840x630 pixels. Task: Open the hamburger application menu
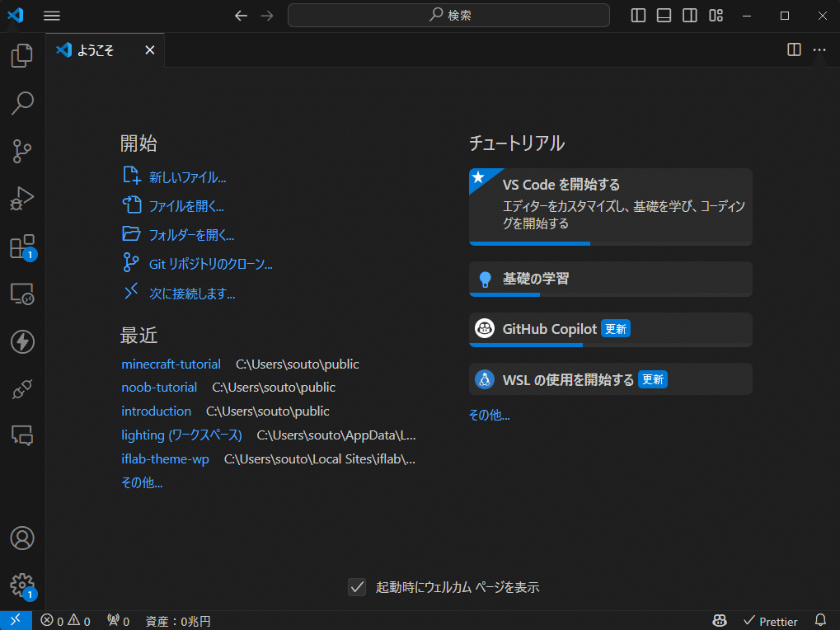(x=51, y=16)
